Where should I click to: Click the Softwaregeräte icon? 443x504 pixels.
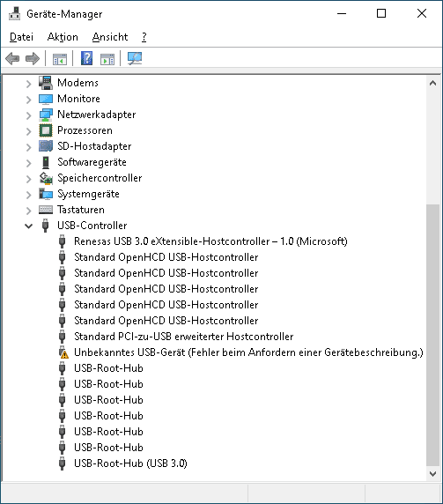pyautogui.click(x=46, y=162)
